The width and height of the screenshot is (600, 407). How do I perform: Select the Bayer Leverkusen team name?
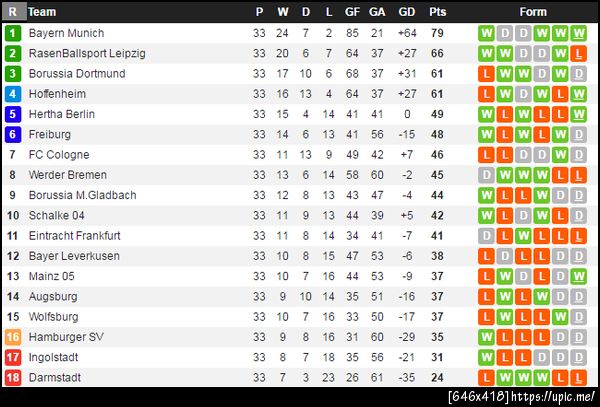tap(74, 256)
